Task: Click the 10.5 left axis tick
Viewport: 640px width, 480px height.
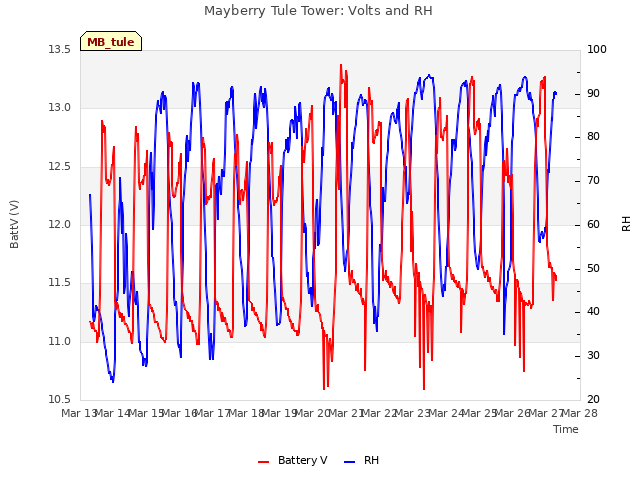Action: click(x=60, y=399)
